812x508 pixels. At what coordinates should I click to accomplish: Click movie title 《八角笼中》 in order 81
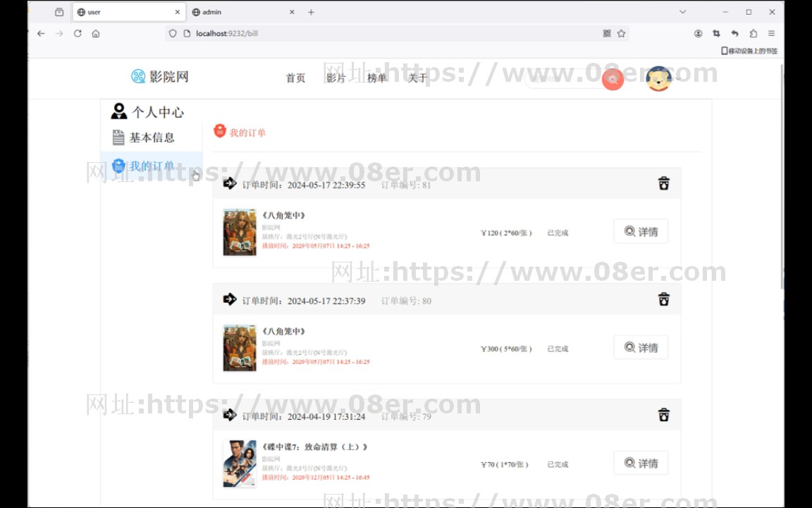(x=283, y=215)
